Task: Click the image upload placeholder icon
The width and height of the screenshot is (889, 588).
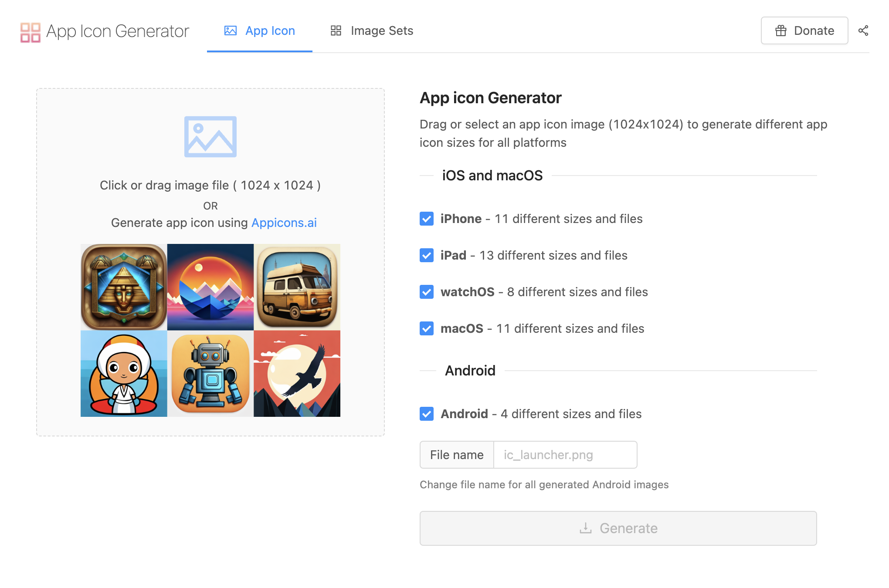Action: [x=210, y=137]
